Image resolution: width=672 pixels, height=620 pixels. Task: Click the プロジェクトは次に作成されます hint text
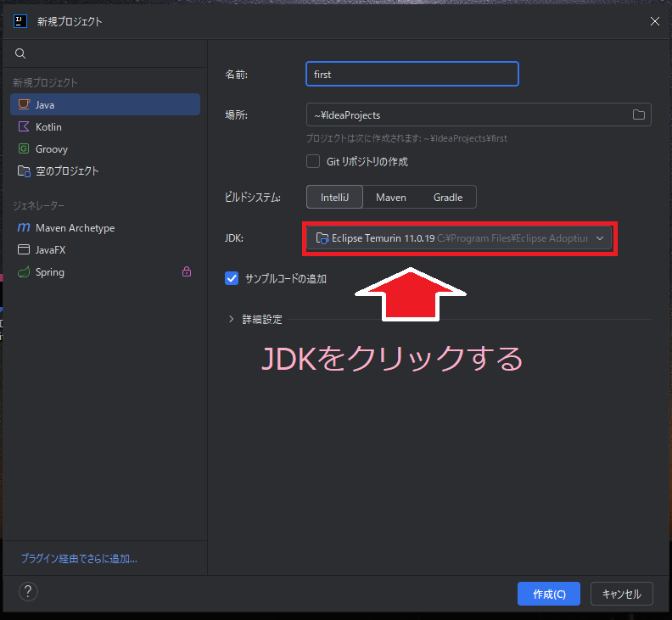pos(406,138)
